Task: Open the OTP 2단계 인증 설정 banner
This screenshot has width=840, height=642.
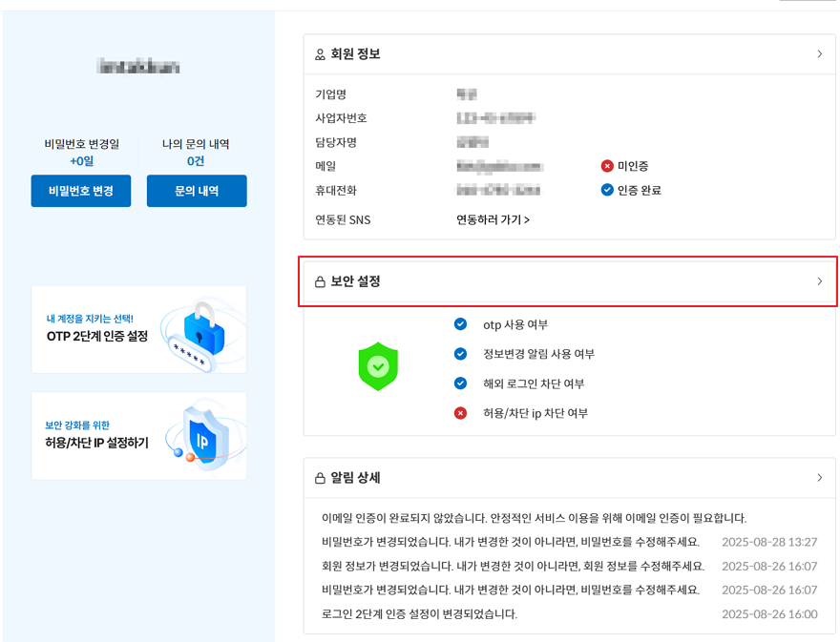Action: click(138, 329)
